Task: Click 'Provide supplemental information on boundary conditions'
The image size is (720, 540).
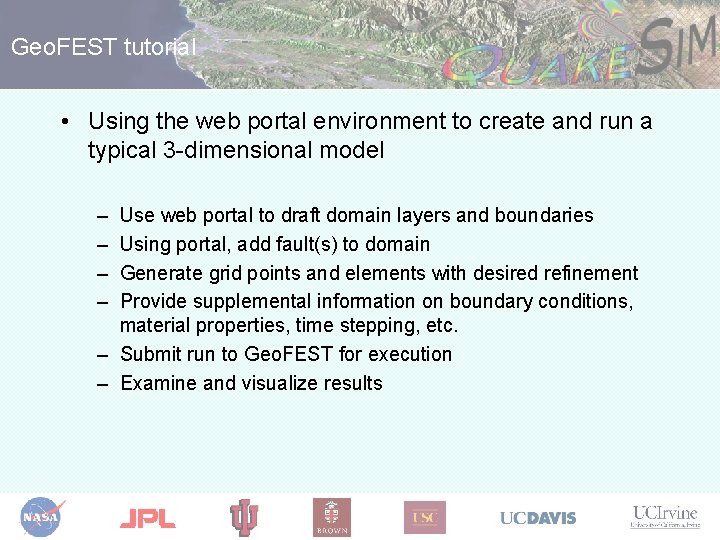Action: click(377, 302)
